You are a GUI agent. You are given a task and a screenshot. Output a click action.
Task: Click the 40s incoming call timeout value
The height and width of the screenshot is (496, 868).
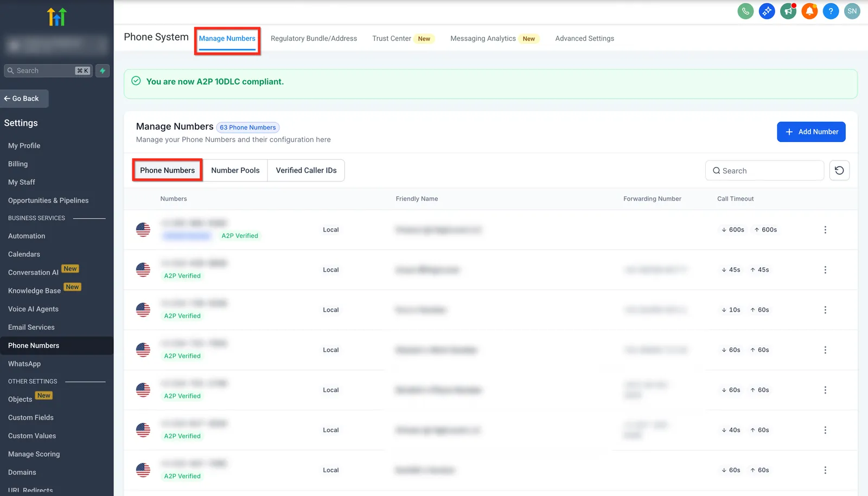pos(731,430)
